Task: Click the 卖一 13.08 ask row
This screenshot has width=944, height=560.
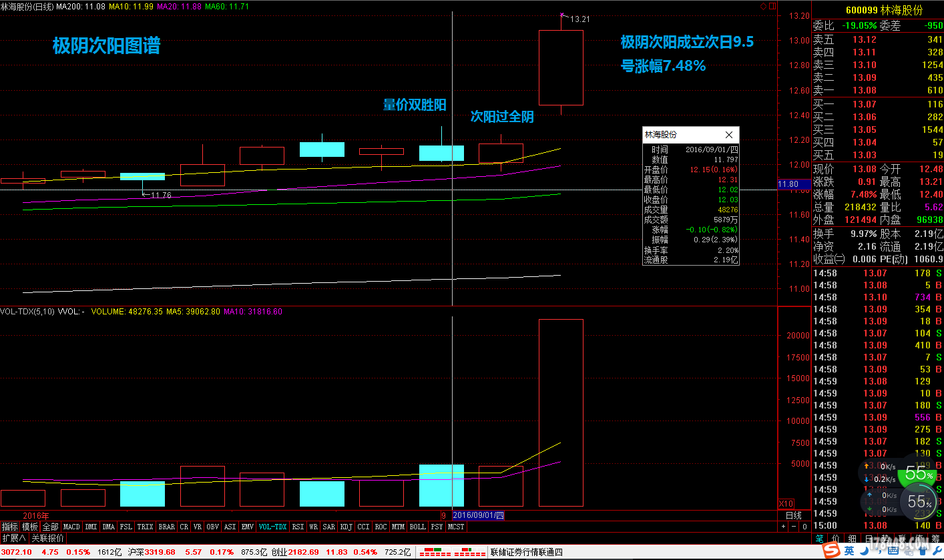Action: point(878,90)
